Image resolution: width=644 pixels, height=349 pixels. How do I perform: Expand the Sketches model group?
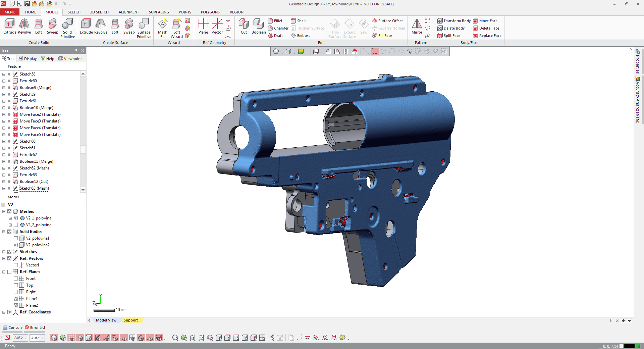[4, 252]
